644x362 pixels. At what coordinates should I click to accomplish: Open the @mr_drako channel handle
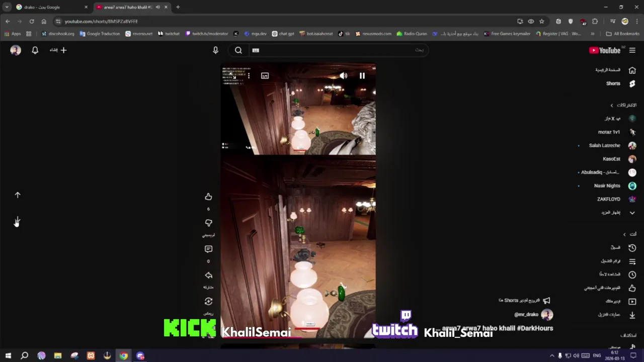[526, 315]
